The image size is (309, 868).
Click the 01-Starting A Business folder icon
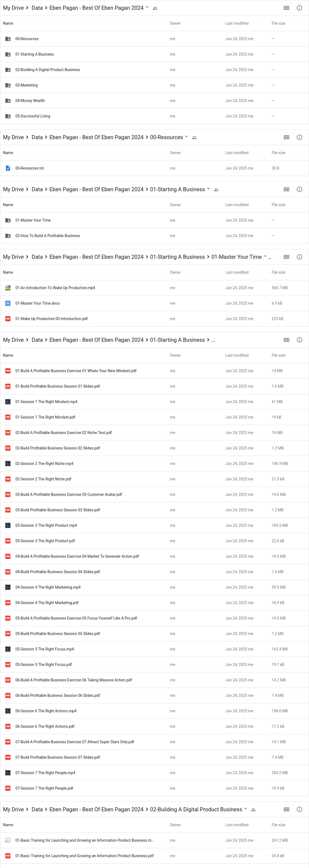(x=8, y=54)
